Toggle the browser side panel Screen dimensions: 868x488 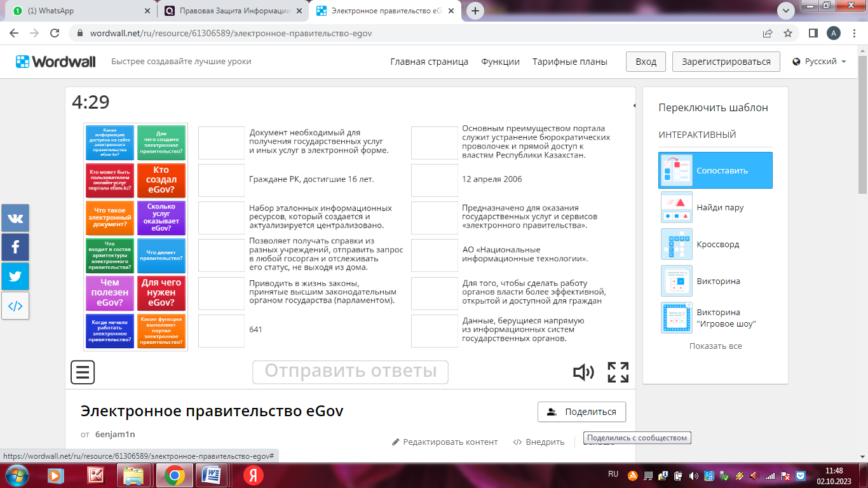[x=813, y=33]
